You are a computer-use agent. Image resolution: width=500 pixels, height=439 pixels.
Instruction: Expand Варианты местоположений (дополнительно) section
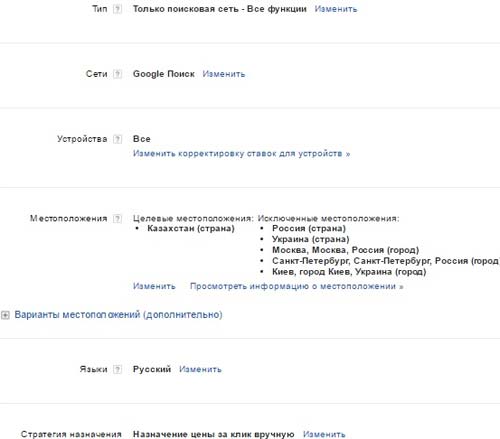click(x=118, y=315)
